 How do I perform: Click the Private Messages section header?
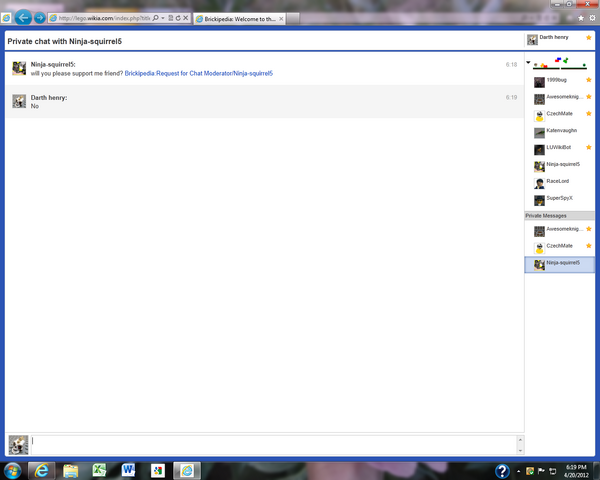point(559,216)
